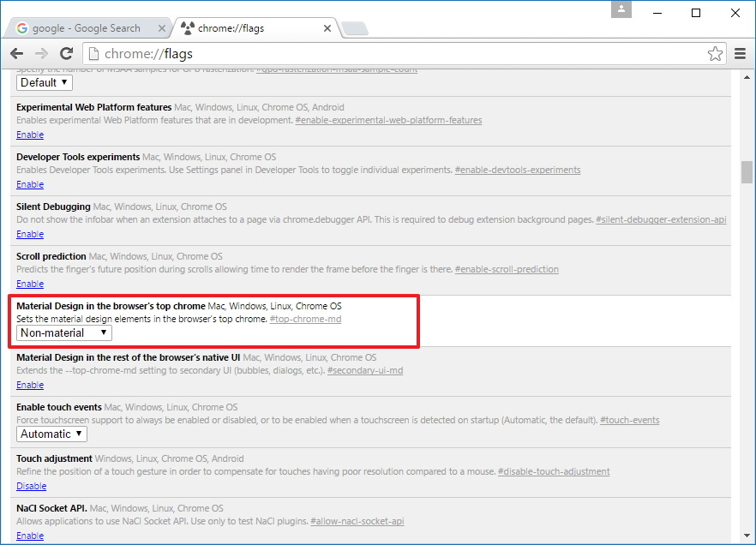Click the 'Developer Tools experiments' heading text
The width and height of the screenshot is (756, 545).
click(x=78, y=157)
